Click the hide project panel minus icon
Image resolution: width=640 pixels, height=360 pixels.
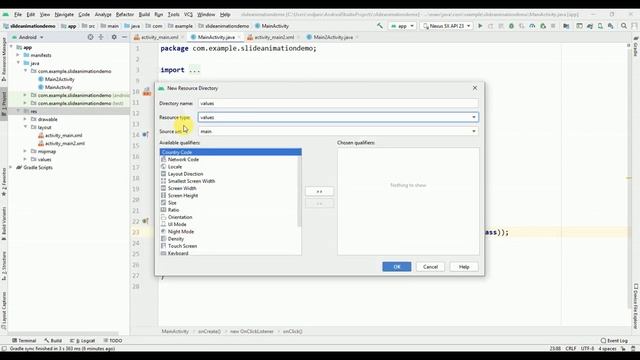(x=124, y=37)
